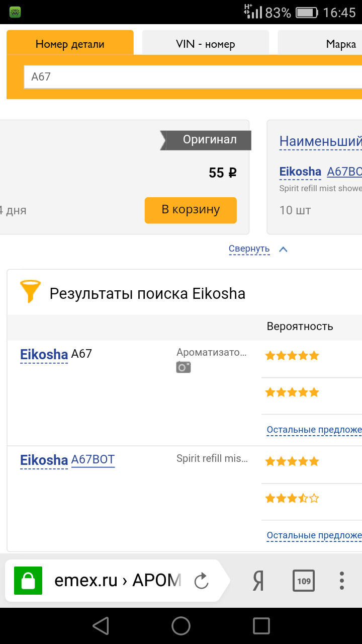
Task: Switch to the 'VIN - номер' tab
Action: [x=205, y=44]
